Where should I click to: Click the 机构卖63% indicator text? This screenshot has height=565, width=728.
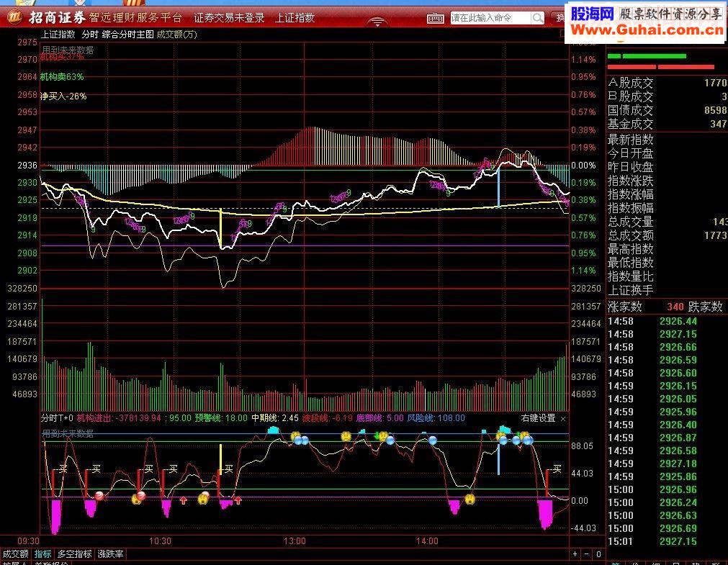click(62, 76)
